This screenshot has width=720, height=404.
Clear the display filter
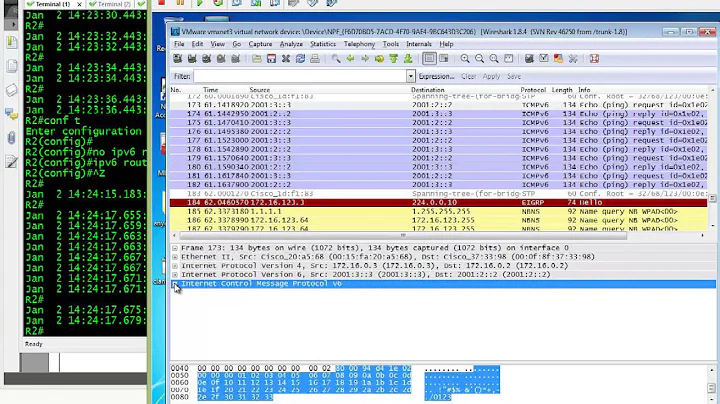click(468, 76)
